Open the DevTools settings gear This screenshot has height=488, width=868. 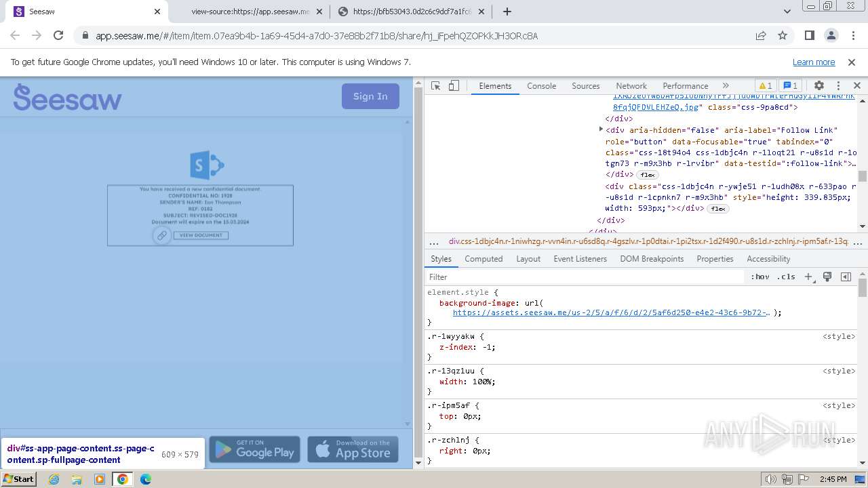[x=819, y=86]
